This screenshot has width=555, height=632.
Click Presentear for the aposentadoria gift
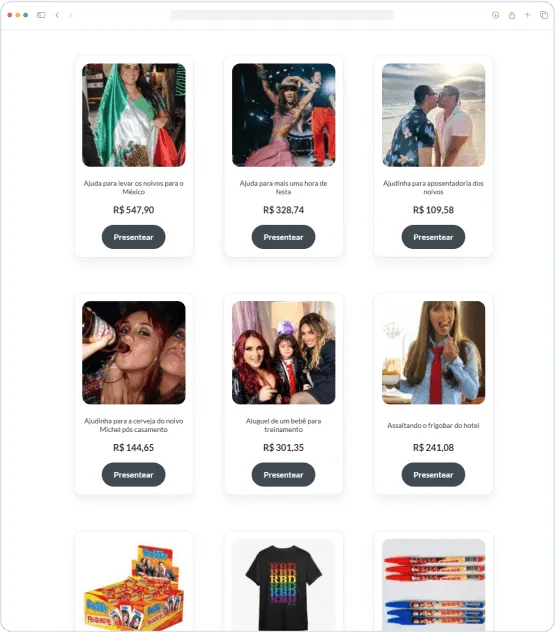(x=433, y=237)
